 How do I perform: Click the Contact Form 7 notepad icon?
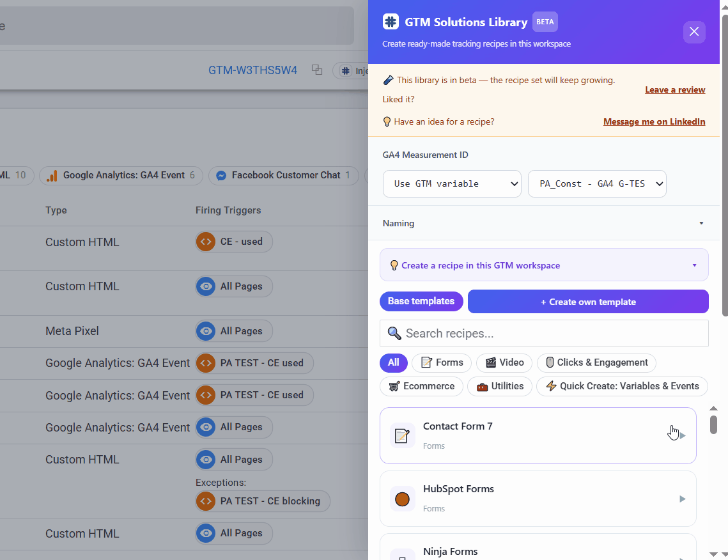(402, 435)
